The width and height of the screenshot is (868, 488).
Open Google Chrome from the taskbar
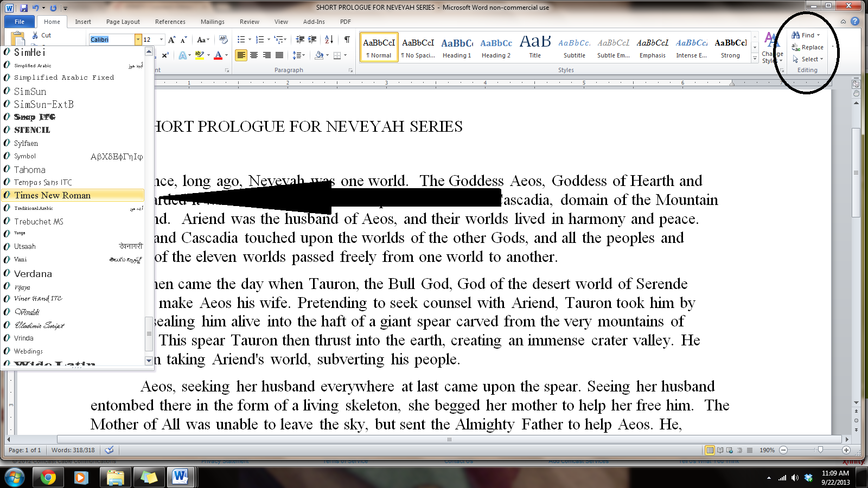click(48, 477)
